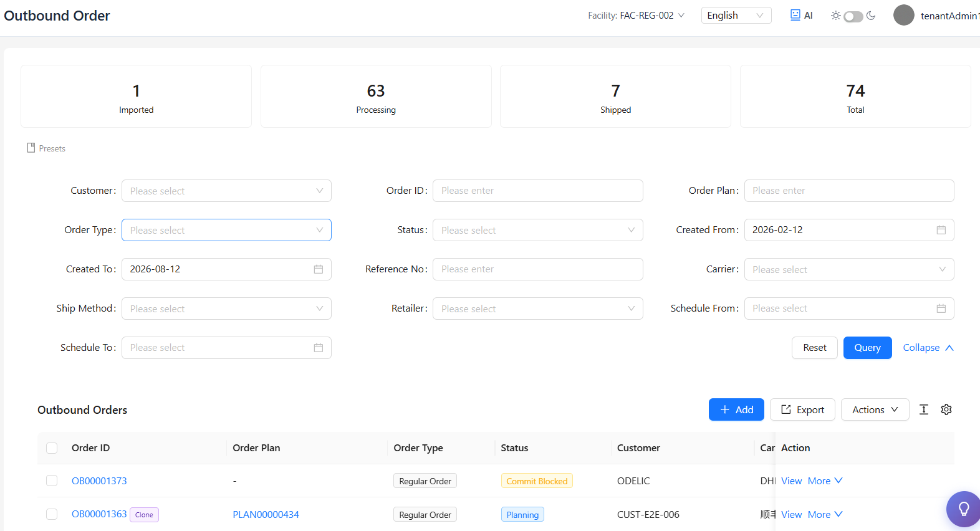Screen dimensions: 980x531
Task: Open the Actions dropdown menu
Action: pyautogui.click(x=875, y=409)
